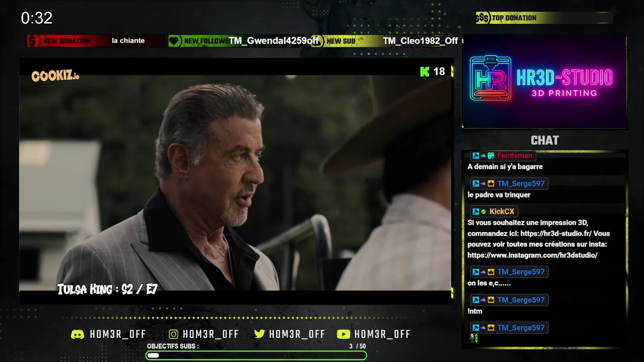Click the 'NEW DONATION' label
This screenshot has width=644, height=362.
pyautogui.click(x=67, y=41)
